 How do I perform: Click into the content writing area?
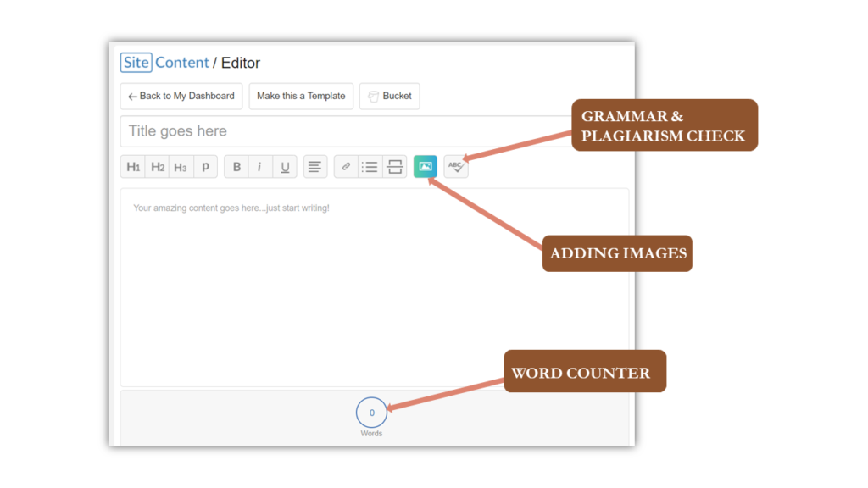(374, 287)
